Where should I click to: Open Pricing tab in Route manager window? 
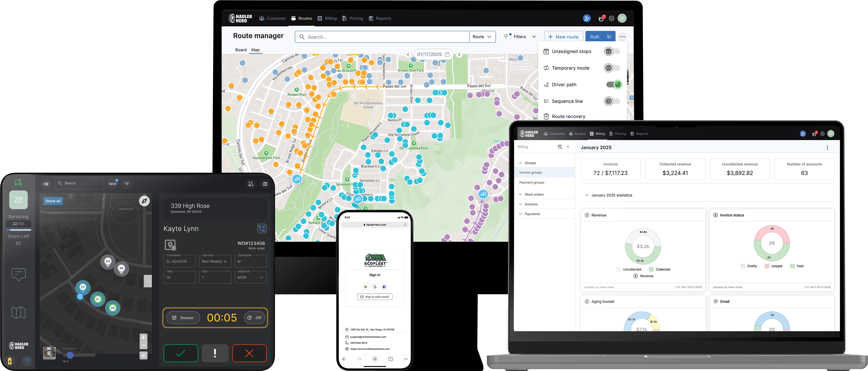(352, 18)
